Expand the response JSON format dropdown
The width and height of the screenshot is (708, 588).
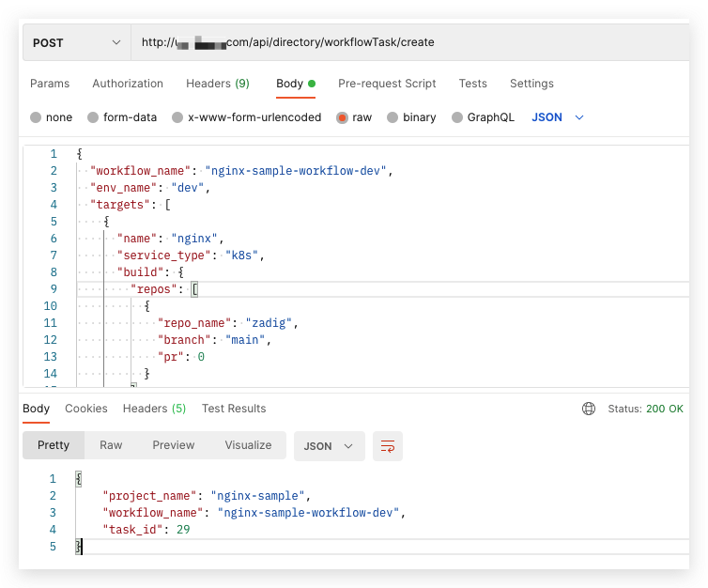tap(329, 446)
